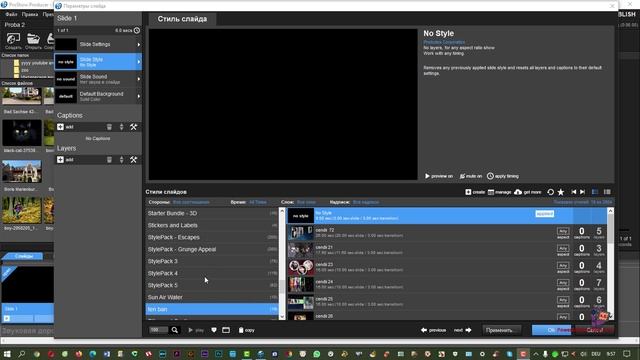
Task: Select the cendi 23 style thumbnail
Action: pyautogui.click(x=301, y=267)
